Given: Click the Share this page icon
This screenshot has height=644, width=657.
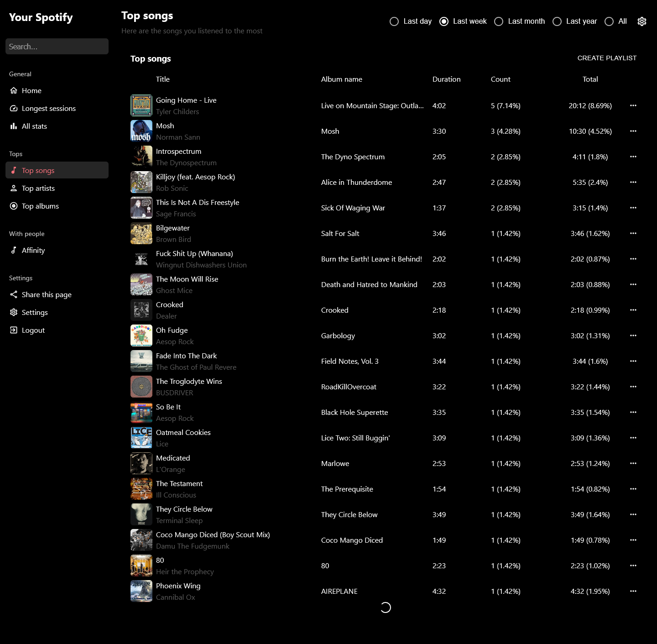Looking at the screenshot, I should [14, 294].
